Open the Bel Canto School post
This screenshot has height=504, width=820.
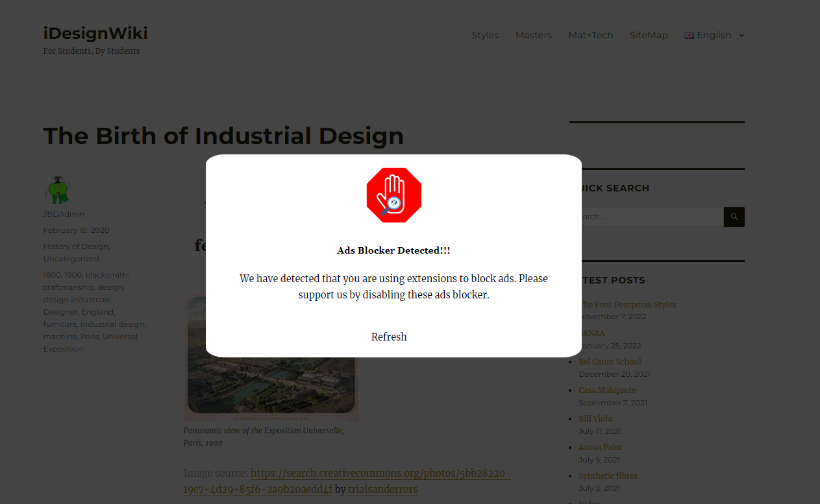click(610, 361)
